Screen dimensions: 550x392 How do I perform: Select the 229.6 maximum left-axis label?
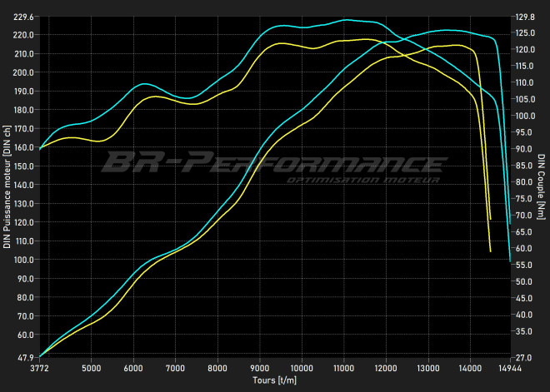click(23, 17)
